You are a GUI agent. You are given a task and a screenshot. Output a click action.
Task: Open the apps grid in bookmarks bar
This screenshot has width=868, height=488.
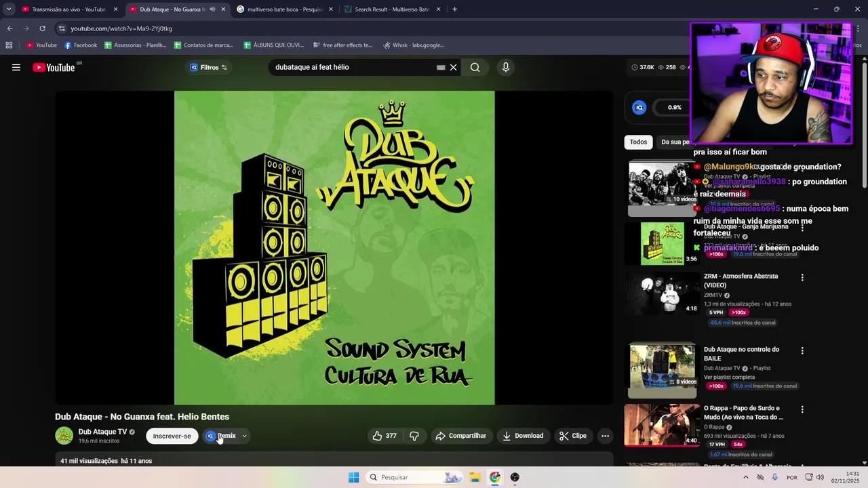tap(9, 45)
